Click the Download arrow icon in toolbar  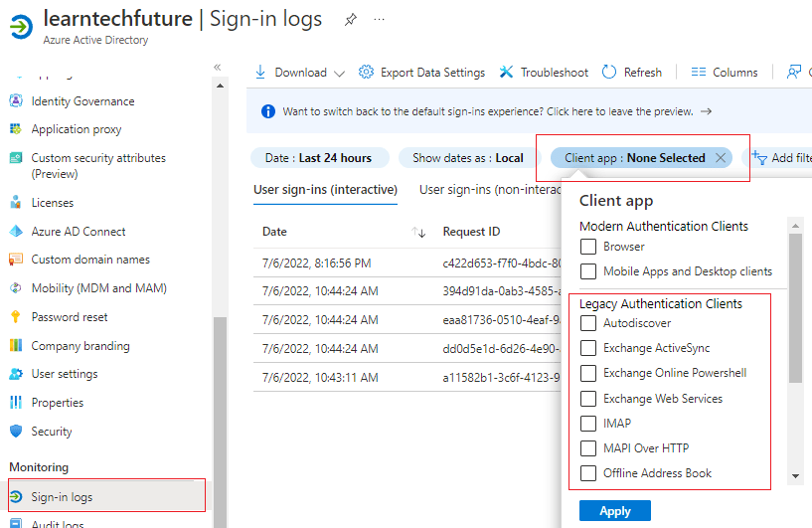261,73
